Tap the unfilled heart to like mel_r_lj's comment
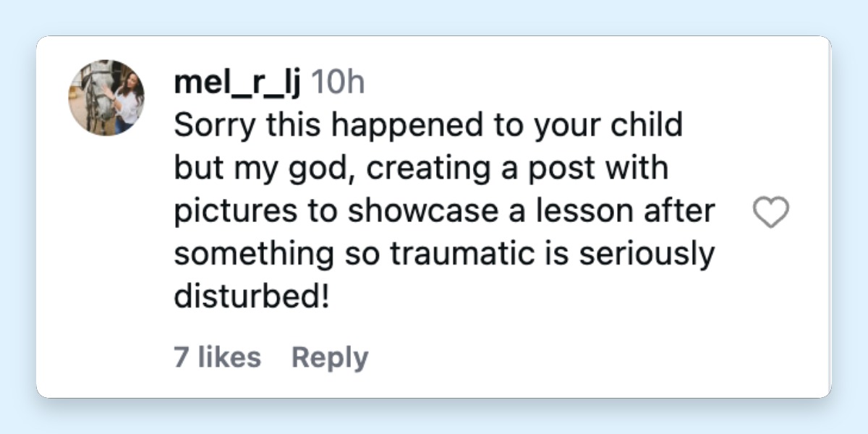 click(771, 212)
